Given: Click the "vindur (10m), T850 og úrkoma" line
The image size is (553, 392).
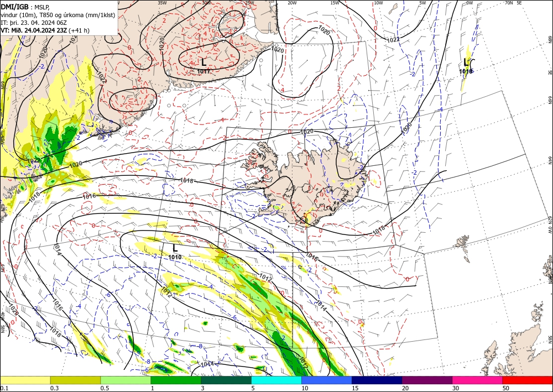Looking at the screenshot, I should (58, 14).
